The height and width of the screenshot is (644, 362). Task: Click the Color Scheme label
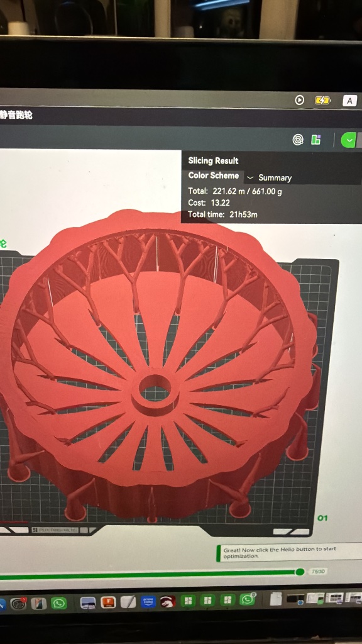coord(214,175)
